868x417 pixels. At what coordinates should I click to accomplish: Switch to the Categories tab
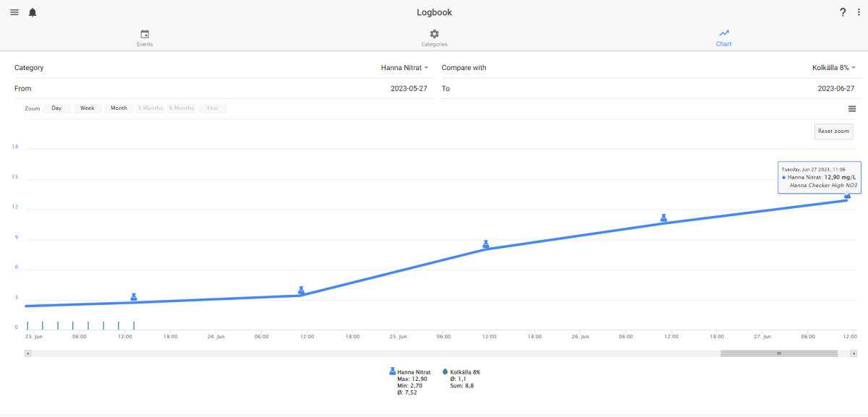434,38
